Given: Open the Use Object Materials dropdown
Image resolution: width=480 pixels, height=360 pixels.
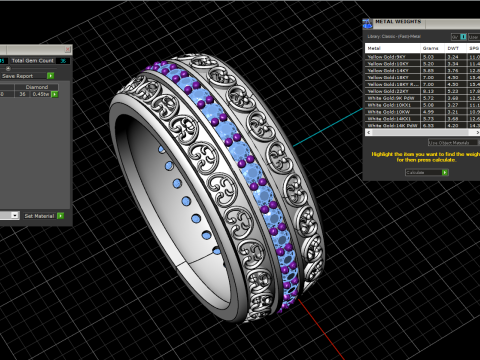Looking at the screenshot, I should pos(453,143).
